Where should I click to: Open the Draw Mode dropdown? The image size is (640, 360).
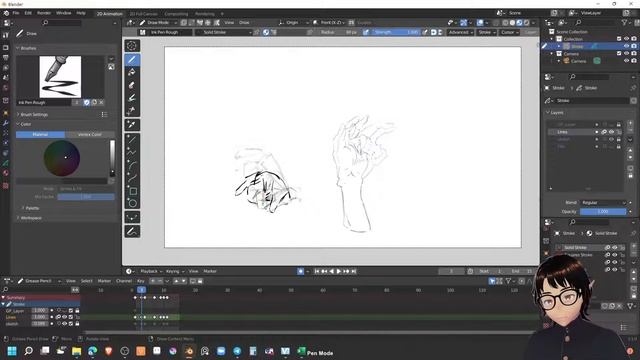(x=158, y=22)
